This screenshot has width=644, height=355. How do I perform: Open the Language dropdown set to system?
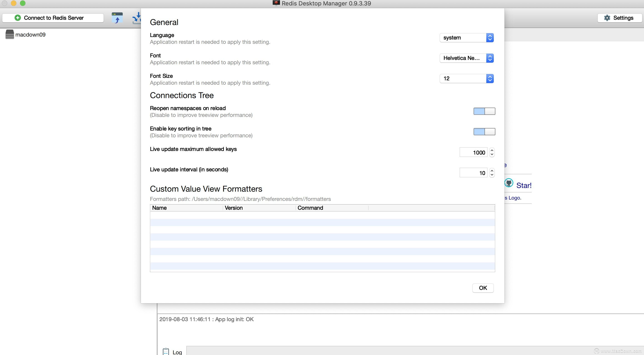click(467, 38)
